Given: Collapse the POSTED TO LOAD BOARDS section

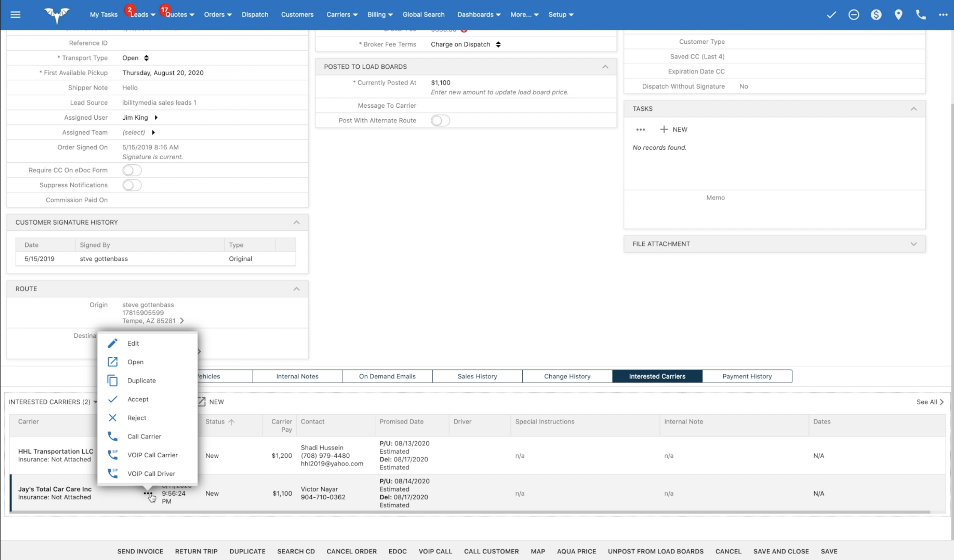Looking at the screenshot, I should click(x=605, y=66).
